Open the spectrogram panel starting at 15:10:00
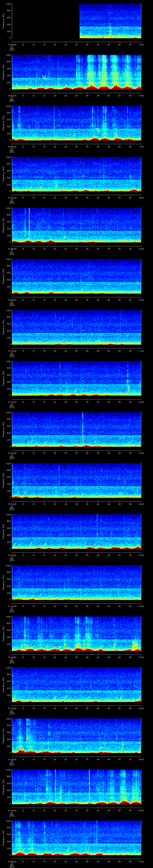The height and width of the screenshot is (868, 153). pyautogui.click(x=77, y=327)
